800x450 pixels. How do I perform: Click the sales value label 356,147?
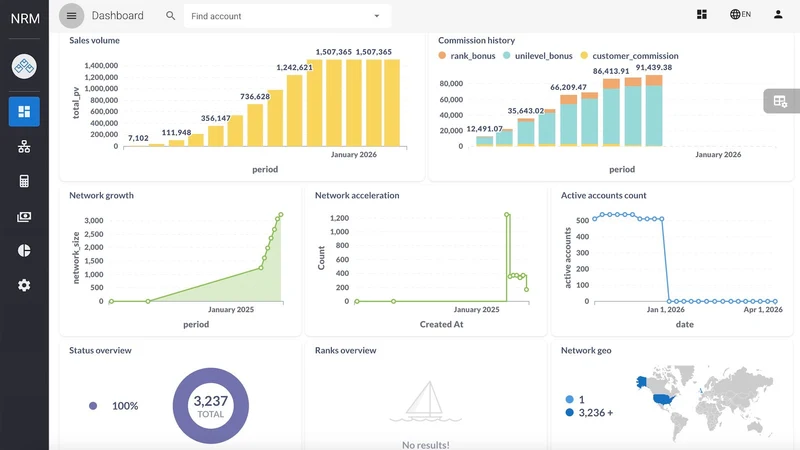(x=215, y=118)
